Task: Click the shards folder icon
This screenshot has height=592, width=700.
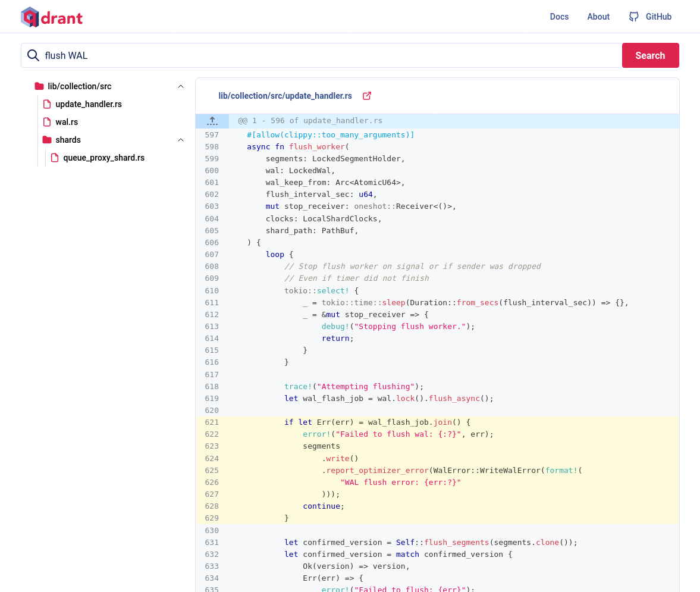Action: (x=47, y=140)
